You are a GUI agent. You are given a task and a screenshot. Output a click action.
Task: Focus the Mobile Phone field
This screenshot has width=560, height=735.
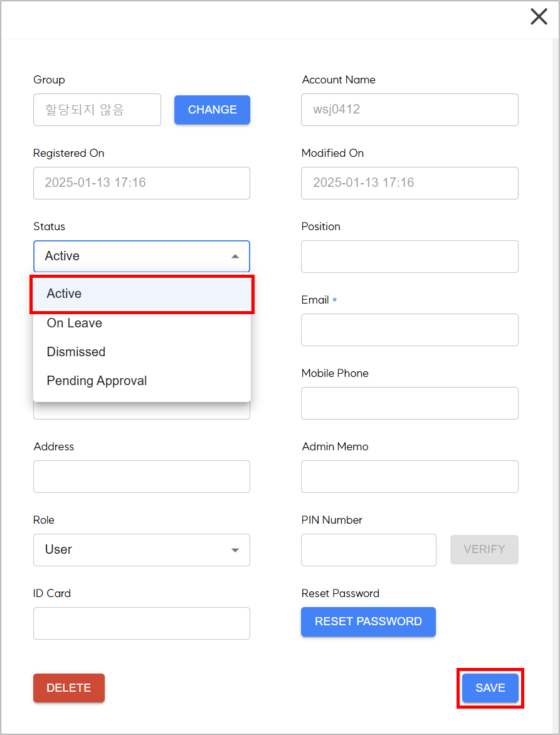[x=409, y=403]
